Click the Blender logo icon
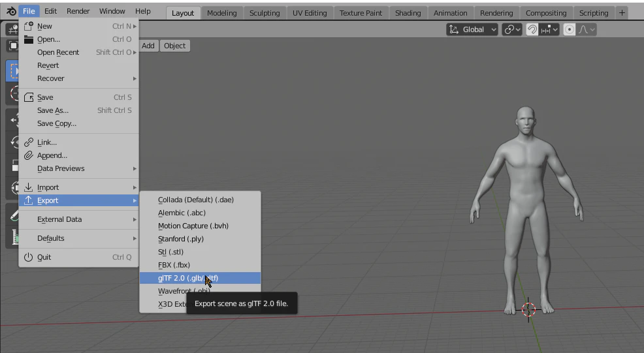Screen dimensions: 644x353 tap(11, 11)
